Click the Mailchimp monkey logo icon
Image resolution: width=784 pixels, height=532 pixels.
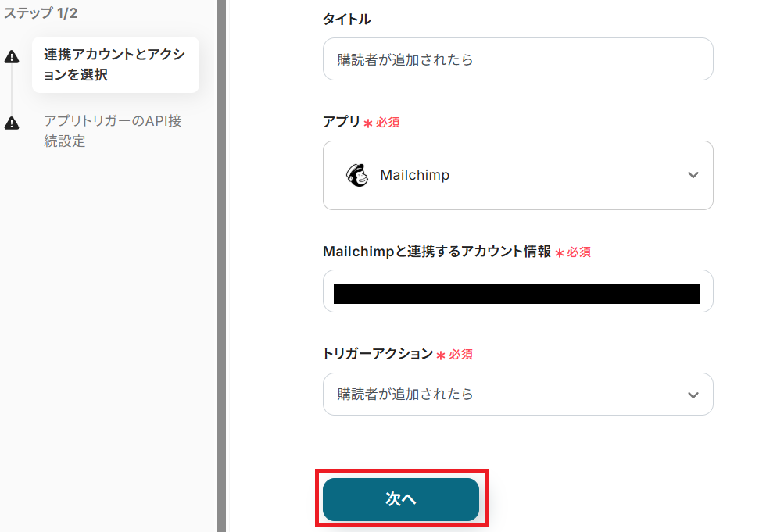(356, 175)
